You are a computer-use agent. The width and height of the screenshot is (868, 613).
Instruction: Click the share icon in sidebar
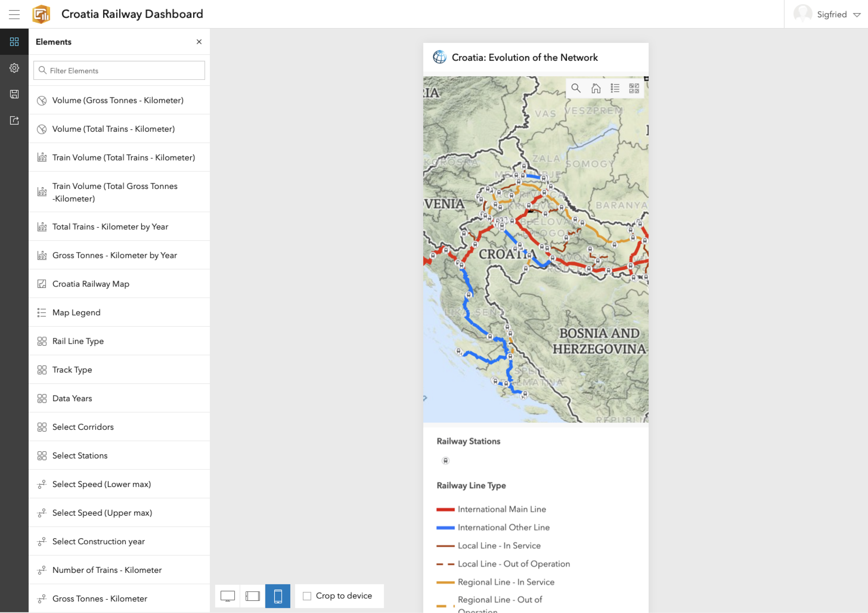[x=14, y=121]
